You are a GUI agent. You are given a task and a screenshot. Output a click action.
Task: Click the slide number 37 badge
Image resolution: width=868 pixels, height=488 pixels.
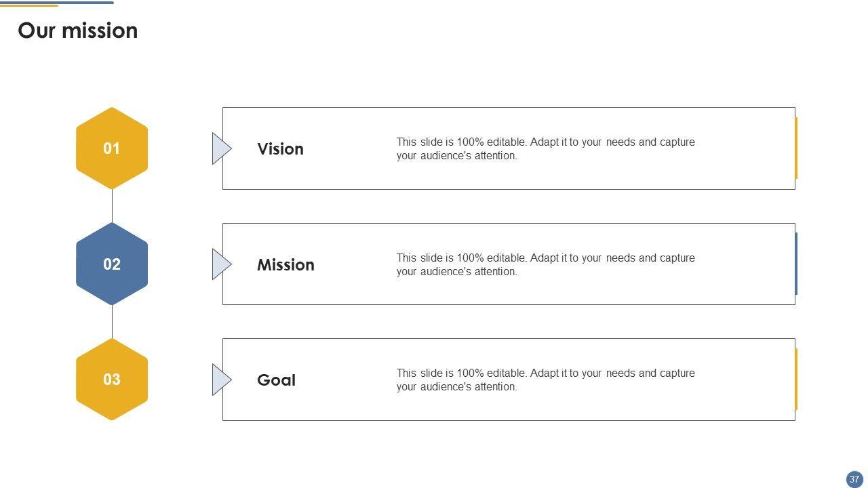pos(854,479)
